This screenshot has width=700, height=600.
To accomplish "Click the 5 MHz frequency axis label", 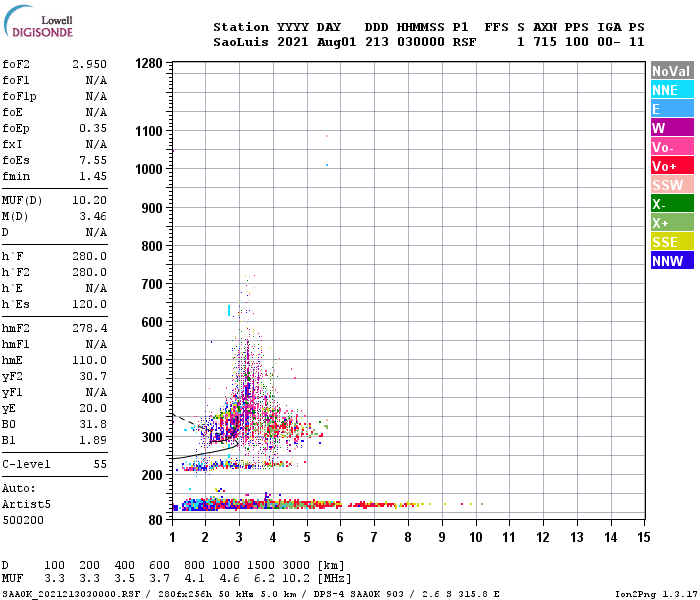I will [307, 537].
